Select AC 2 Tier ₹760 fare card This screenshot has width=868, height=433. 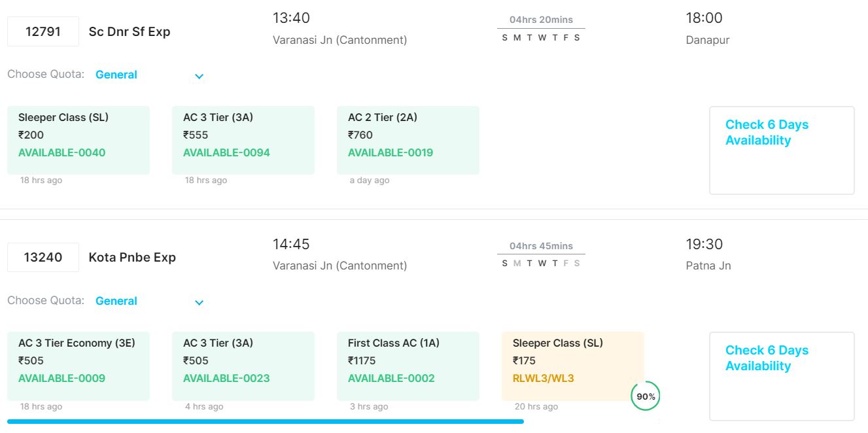(x=408, y=140)
